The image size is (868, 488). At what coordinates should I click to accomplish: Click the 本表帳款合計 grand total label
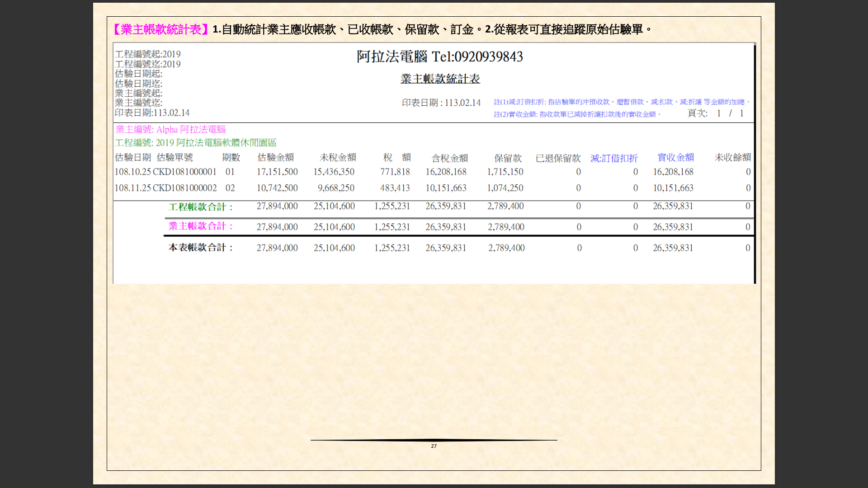(201, 248)
